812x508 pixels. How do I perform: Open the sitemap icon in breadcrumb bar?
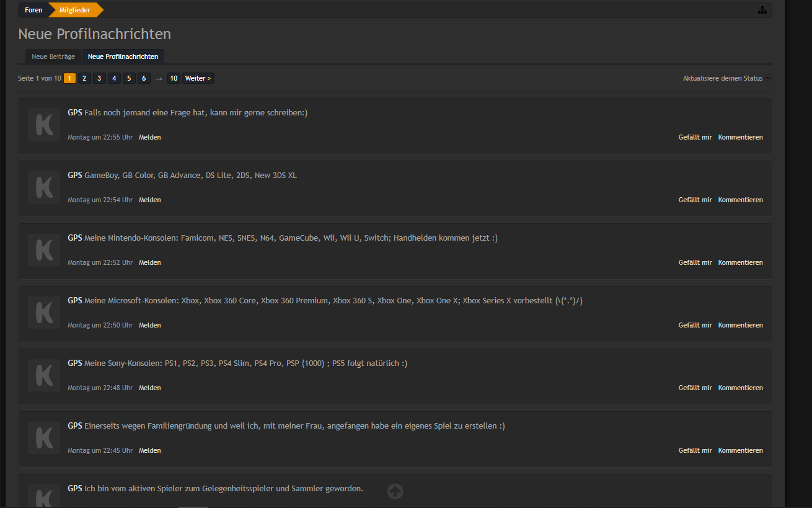click(762, 10)
